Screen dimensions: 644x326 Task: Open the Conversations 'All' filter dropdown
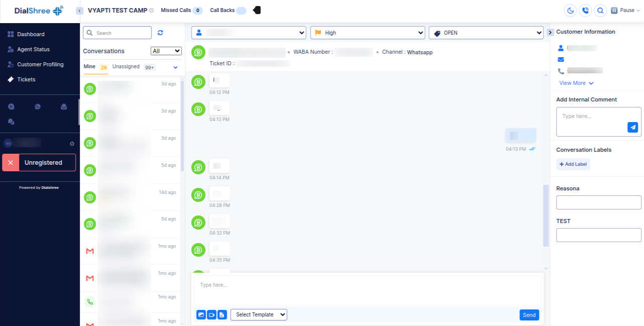[x=166, y=51]
